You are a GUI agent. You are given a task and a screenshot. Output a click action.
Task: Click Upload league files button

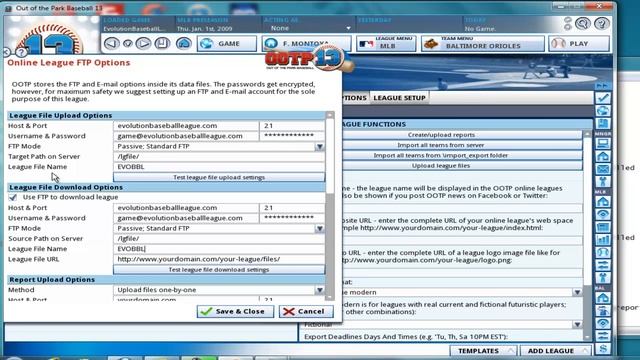[x=441, y=165]
